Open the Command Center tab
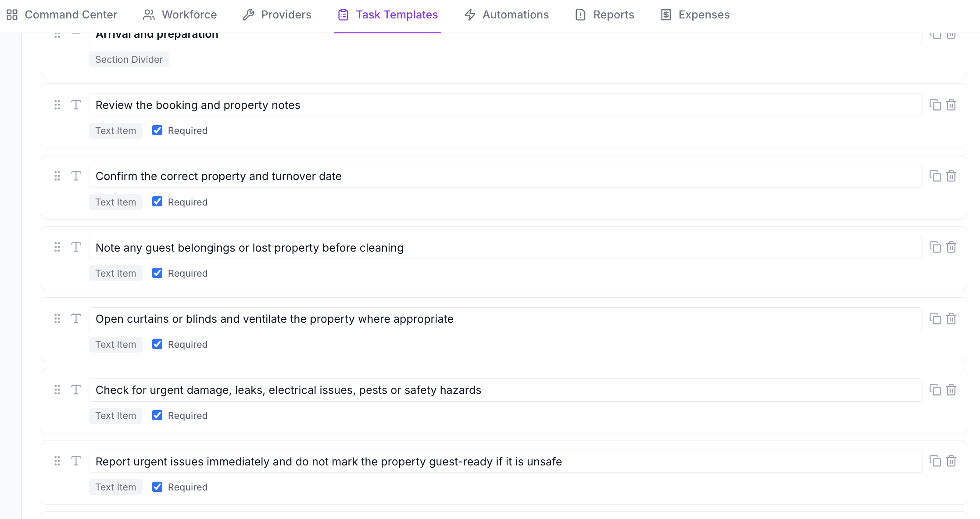This screenshot has height=519, width=980. [x=62, y=15]
